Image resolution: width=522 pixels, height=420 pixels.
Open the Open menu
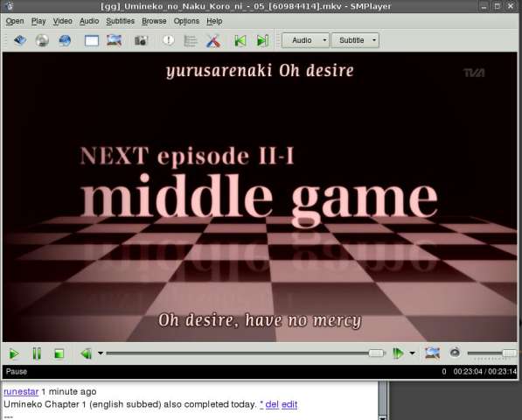coord(15,21)
